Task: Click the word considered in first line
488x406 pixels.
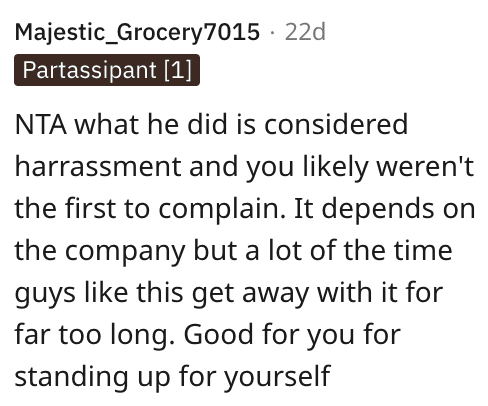Action: [336, 124]
